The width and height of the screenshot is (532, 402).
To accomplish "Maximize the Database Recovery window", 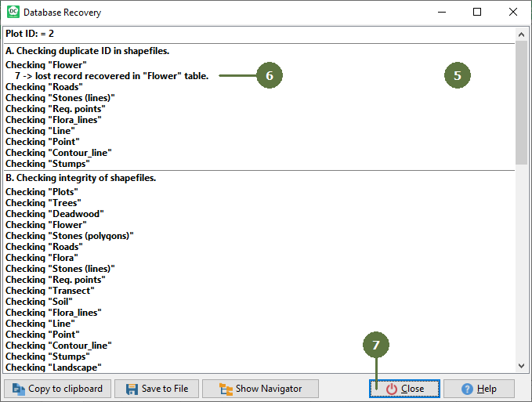I will tap(477, 13).
